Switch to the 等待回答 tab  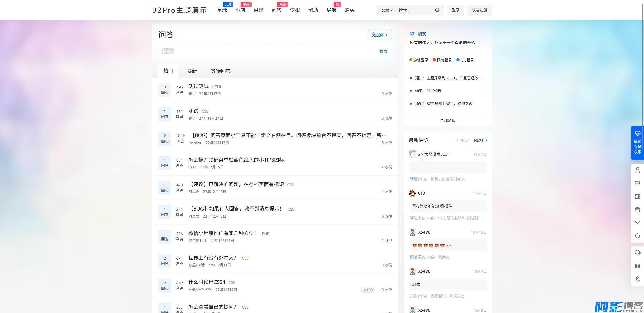[221, 71]
